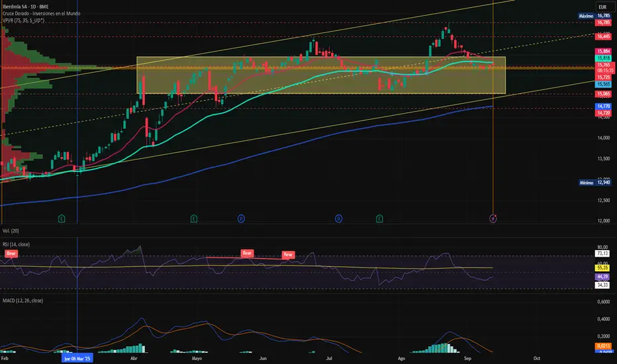Screen dimensions: 617x364
Task: Click the 'Mínimo' price label
Action: tap(587, 183)
